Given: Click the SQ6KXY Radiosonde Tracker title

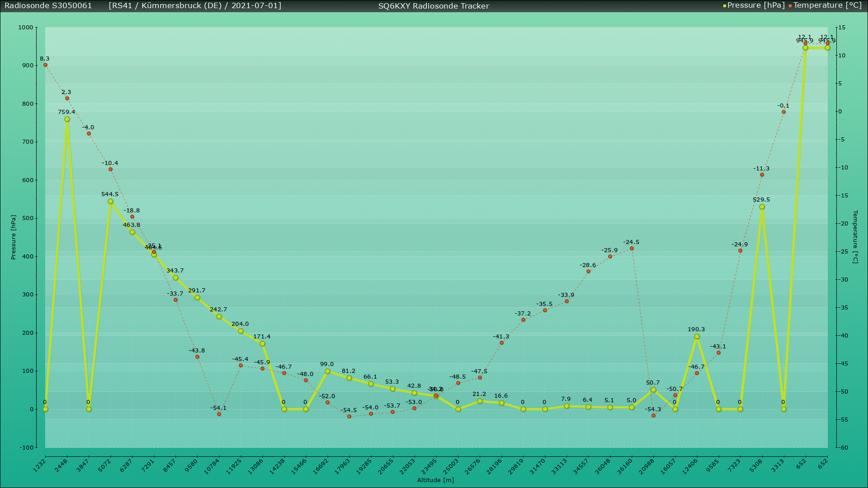Looking at the screenshot, I should point(434,6).
